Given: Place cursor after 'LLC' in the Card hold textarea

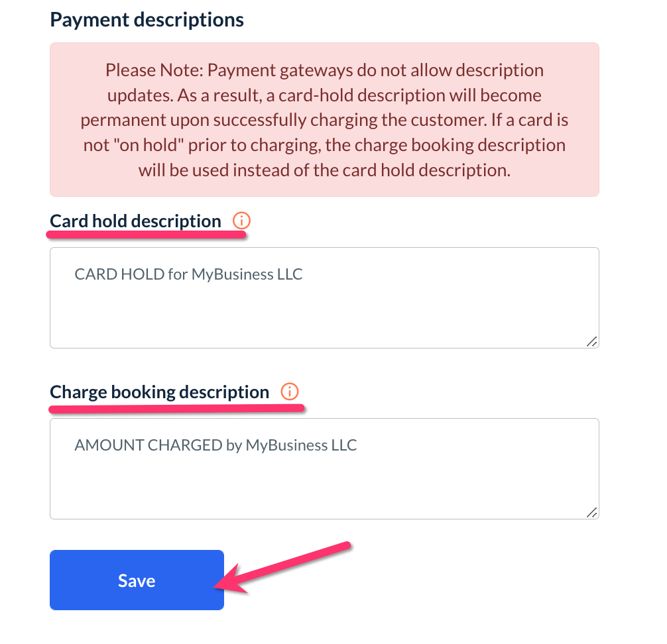Looking at the screenshot, I should coord(304,274).
